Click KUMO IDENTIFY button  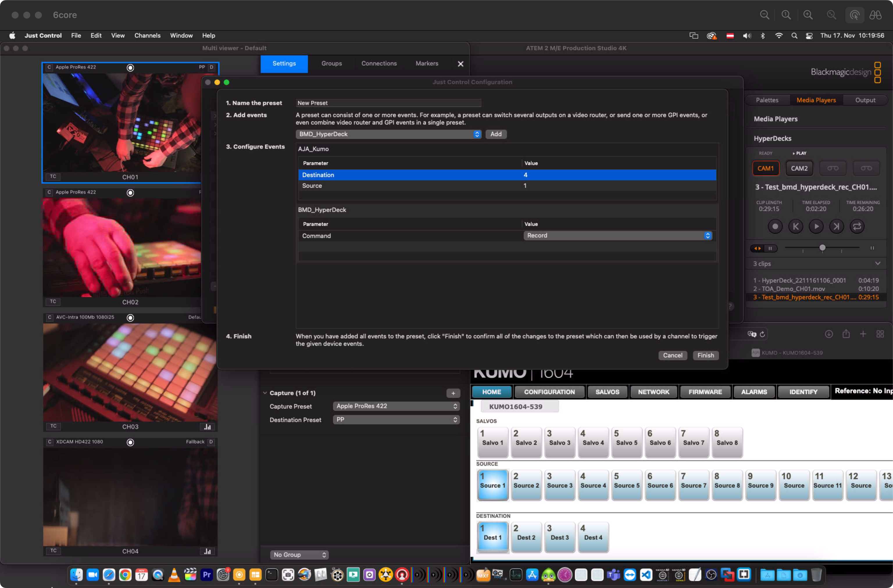tap(803, 392)
